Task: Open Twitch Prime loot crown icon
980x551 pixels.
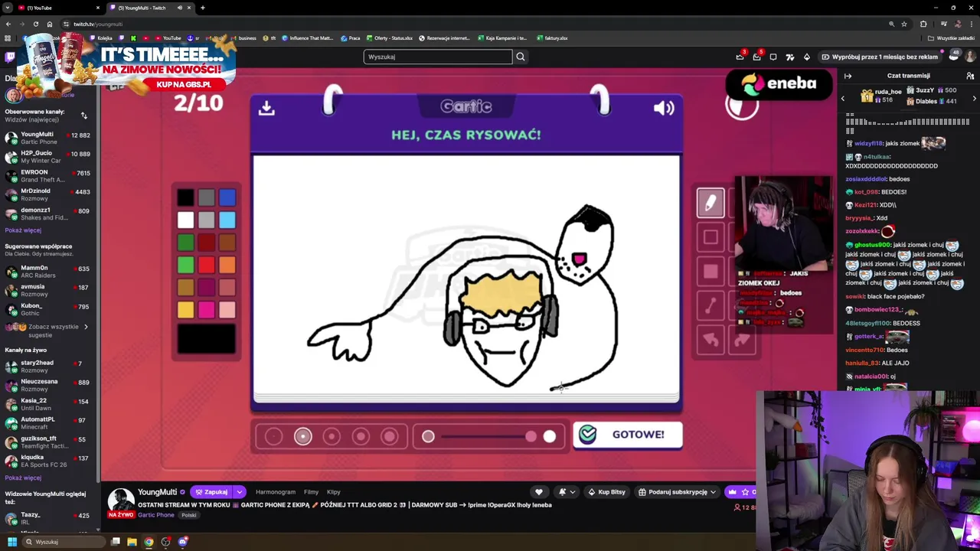Action: (x=740, y=57)
